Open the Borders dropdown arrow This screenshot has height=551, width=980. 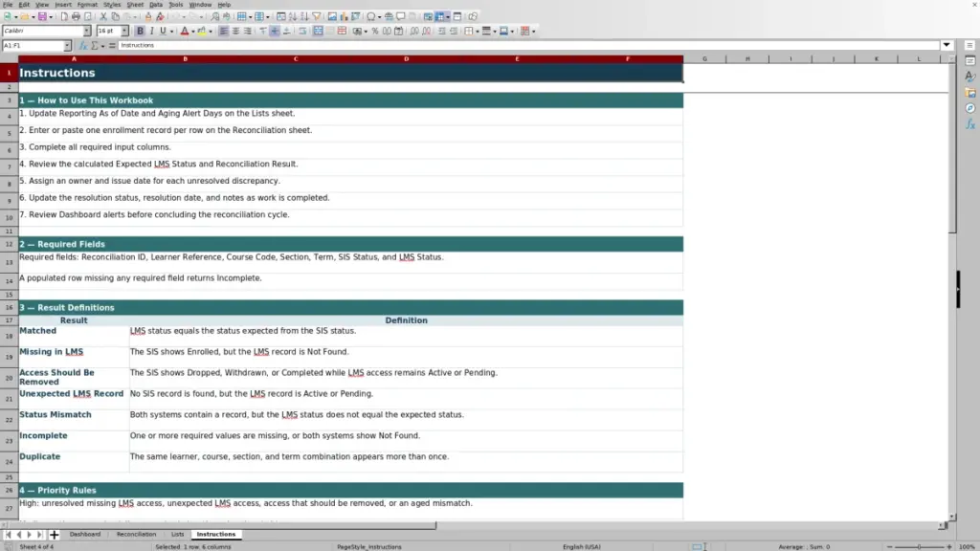click(477, 31)
